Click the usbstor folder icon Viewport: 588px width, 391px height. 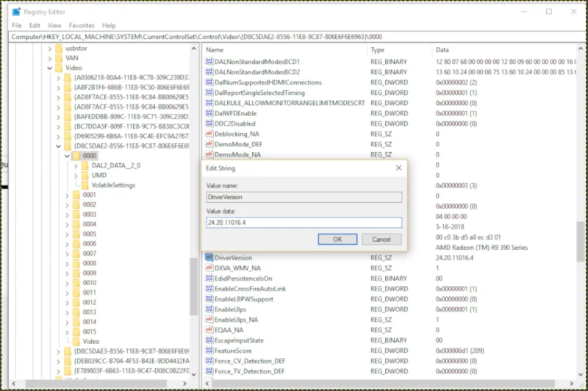click(59, 49)
